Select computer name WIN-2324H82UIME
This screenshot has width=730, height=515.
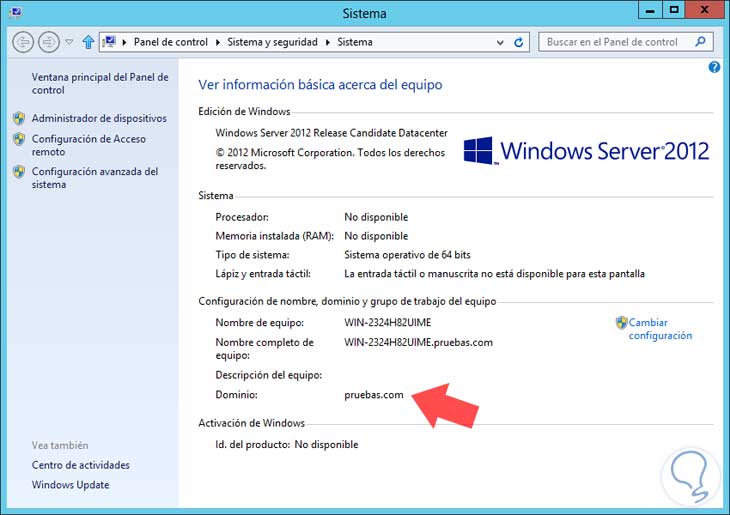[x=387, y=322]
